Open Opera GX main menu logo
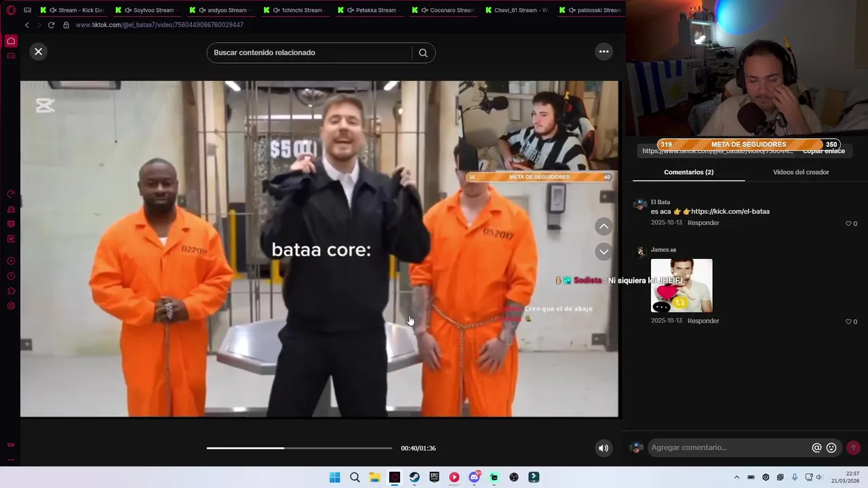Image resolution: width=868 pixels, height=488 pixels. 11,10
